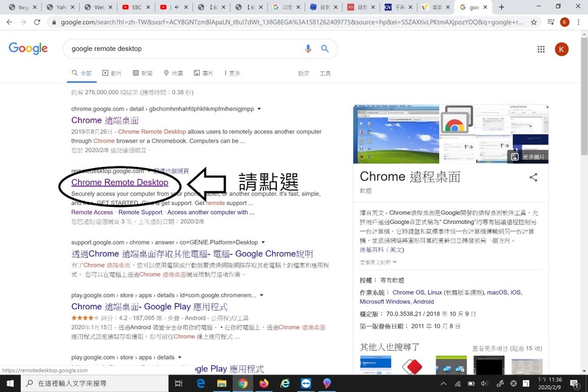This screenshot has width=588, height=392.
Task: Click the taskbar clock 11:36
Action: pyautogui.click(x=550, y=380)
